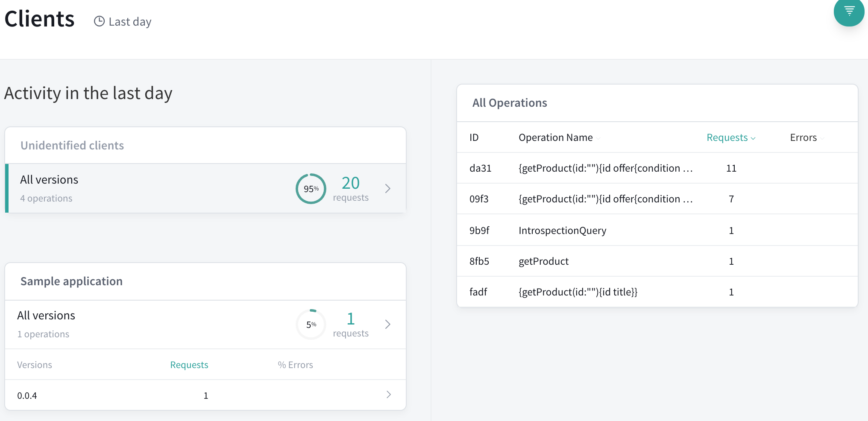Screen dimensions: 868x421
Task: Click the clock icon beside Last day
Action: (x=99, y=21)
